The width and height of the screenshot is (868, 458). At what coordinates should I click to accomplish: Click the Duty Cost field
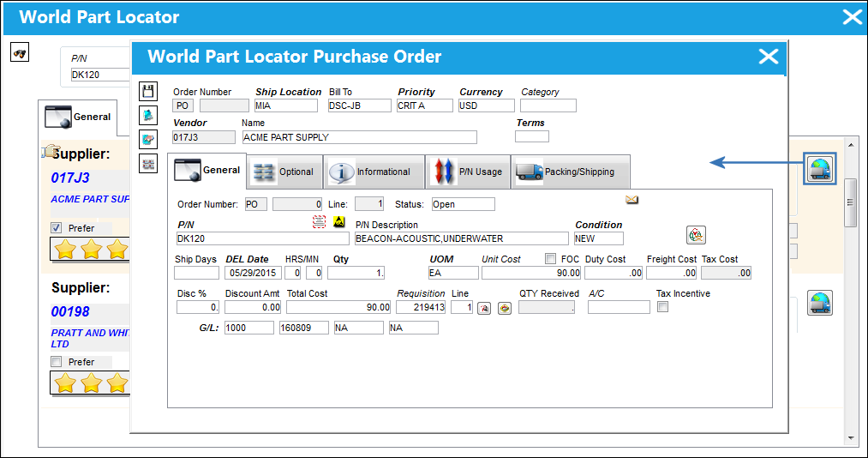point(614,273)
